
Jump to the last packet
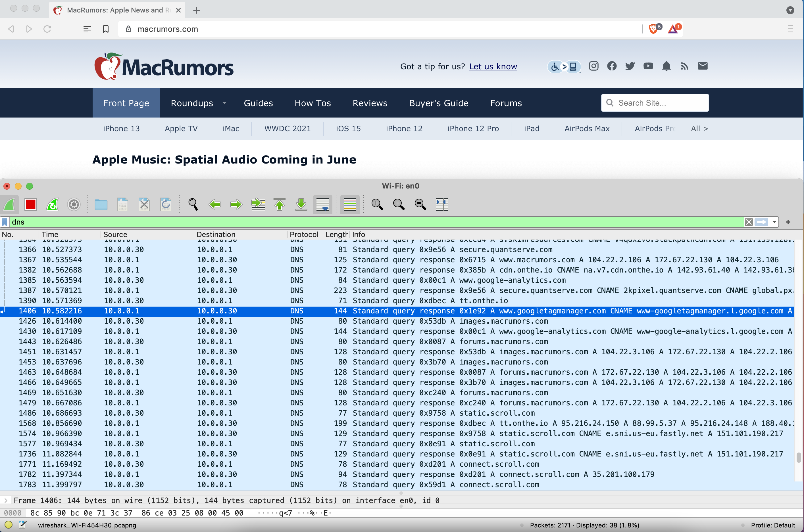click(x=301, y=204)
